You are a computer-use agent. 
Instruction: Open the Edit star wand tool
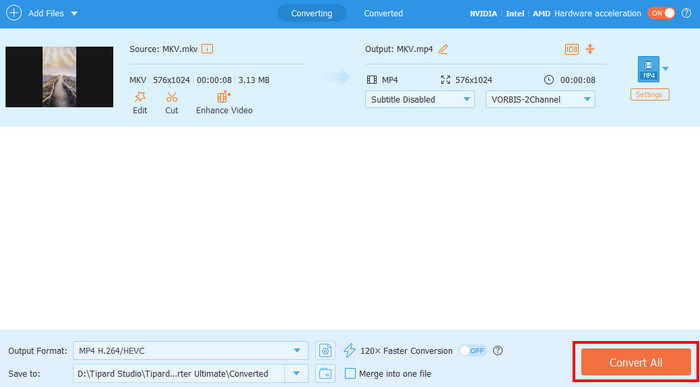[140, 103]
